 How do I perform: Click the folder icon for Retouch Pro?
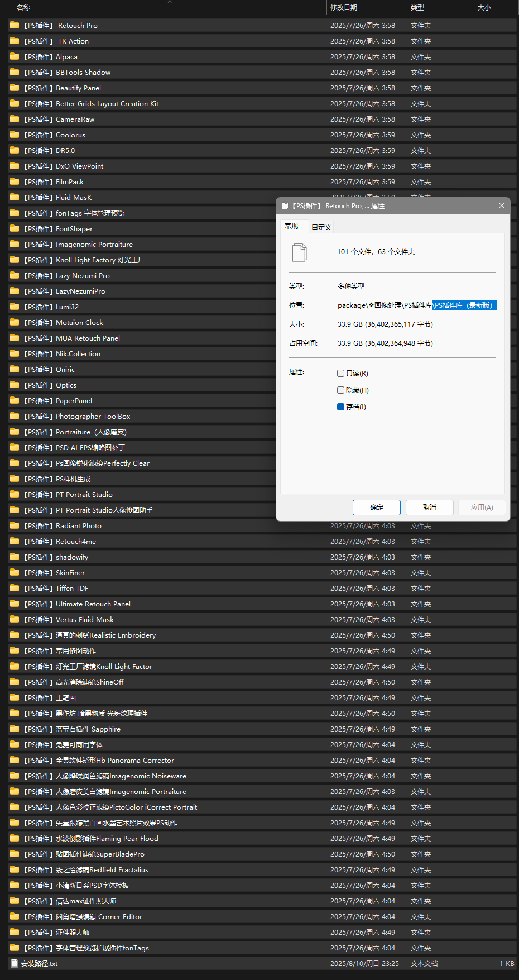tap(15, 25)
